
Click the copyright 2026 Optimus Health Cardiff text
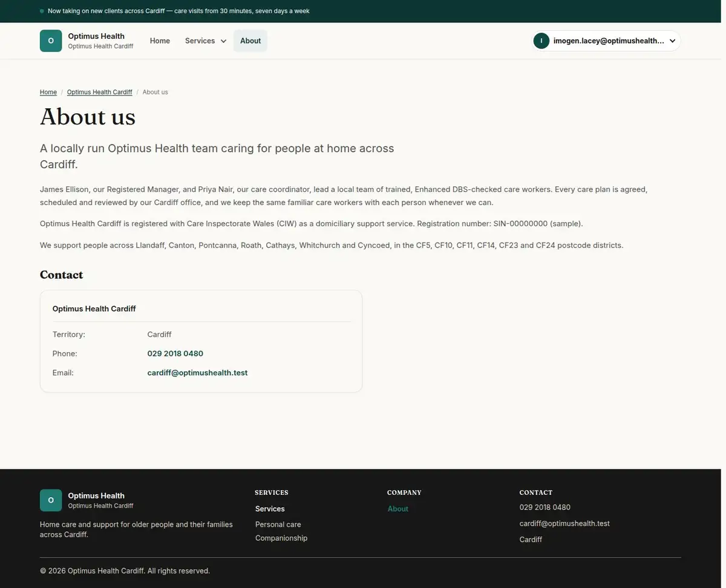tap(125, 571)
